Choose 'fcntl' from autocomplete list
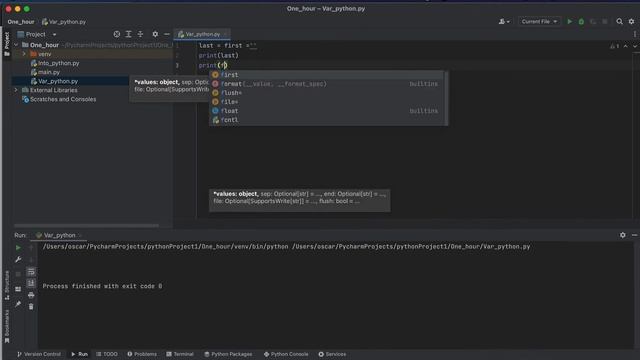This screenshot has width=640, height=360. [328, 120]
